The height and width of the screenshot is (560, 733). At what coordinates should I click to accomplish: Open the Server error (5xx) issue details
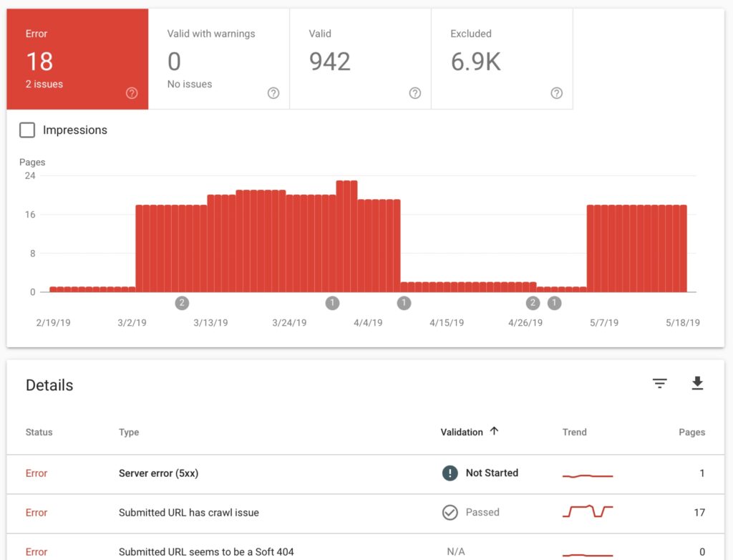[x=158, y=473]
